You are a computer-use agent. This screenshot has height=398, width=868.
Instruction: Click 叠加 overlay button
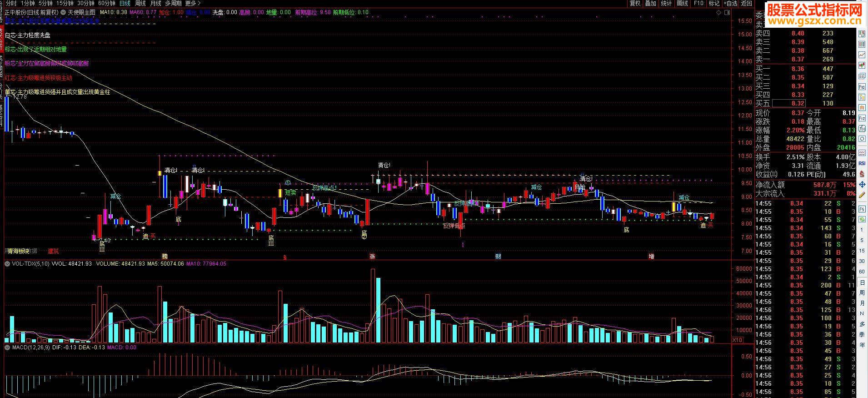click(x=651, y=3)
